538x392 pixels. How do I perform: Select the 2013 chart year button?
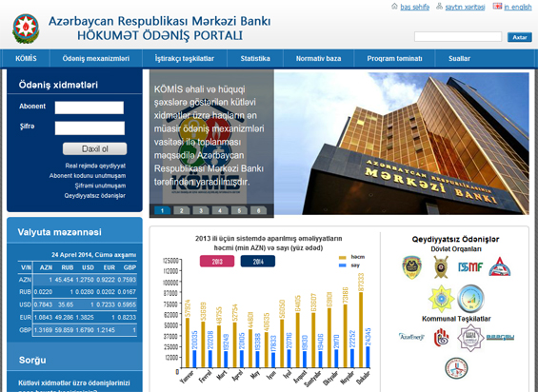pyautogui.click(x=217, y=262)
